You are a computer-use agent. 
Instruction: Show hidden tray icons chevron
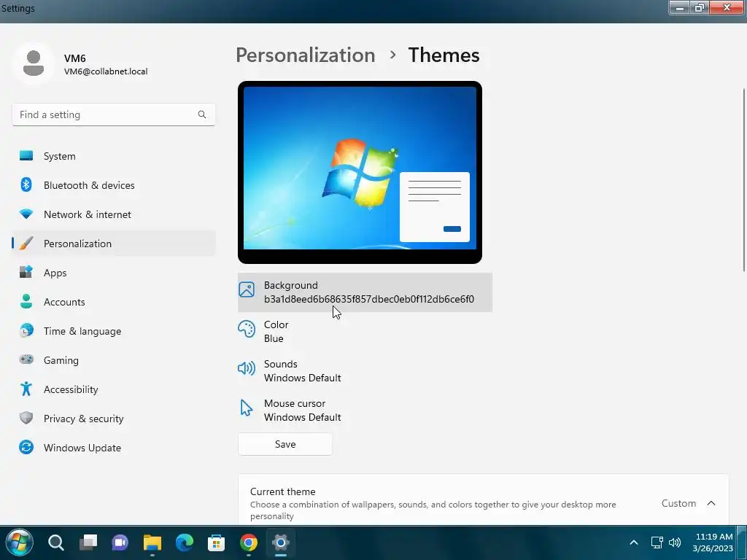pos(634,542)
